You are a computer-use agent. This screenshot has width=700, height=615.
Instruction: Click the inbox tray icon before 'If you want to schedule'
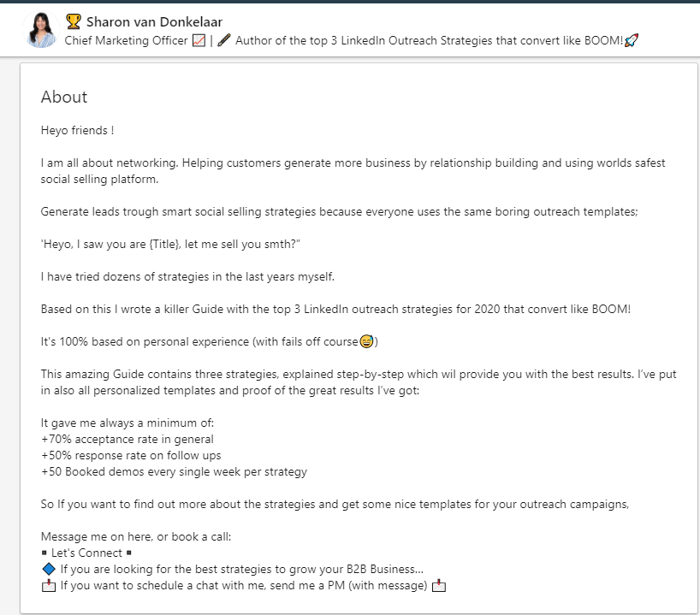click(x=48, y=586)
